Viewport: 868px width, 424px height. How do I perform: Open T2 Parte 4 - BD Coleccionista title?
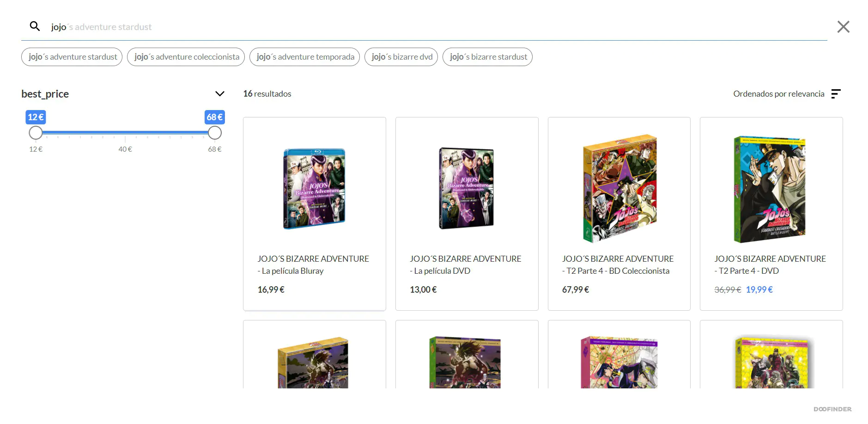click(x=618, y=265)
